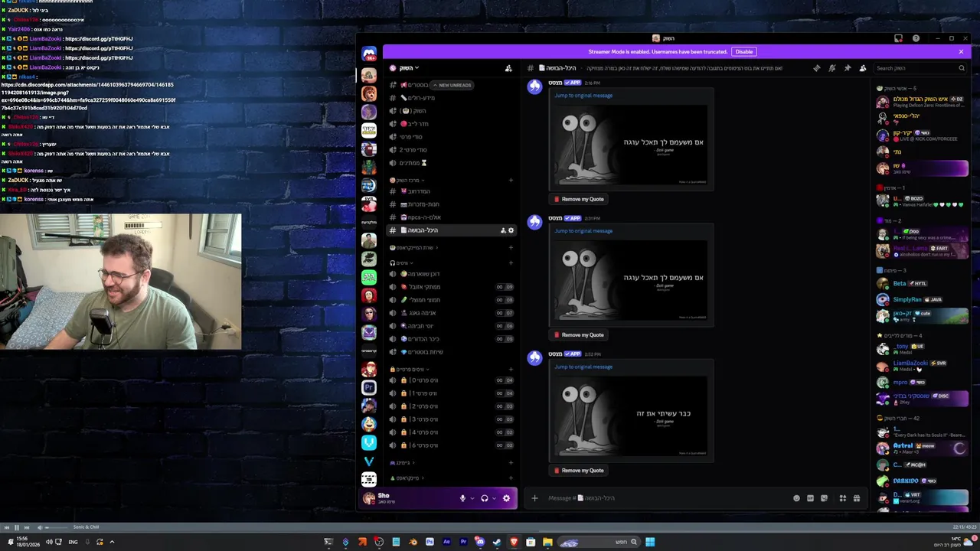Toggle channel notification mute bell icon
The height and width of the screenshot is (551, 980).
(x=831, y=68)
